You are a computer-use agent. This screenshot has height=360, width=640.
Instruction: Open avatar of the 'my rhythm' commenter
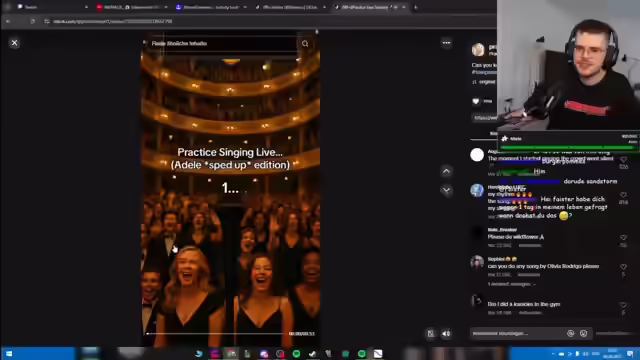click(x=477, y=190)
